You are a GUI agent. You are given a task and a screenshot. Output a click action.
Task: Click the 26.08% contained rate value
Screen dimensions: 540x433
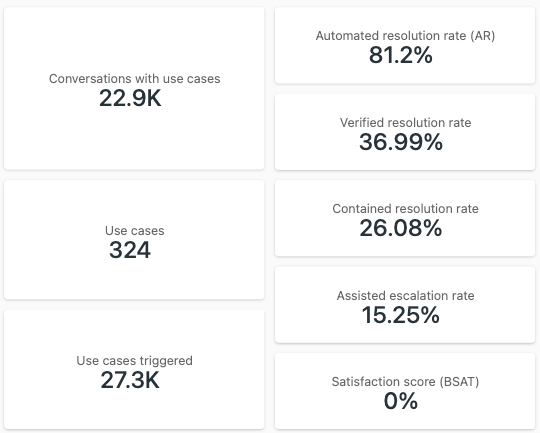point(401,228)
